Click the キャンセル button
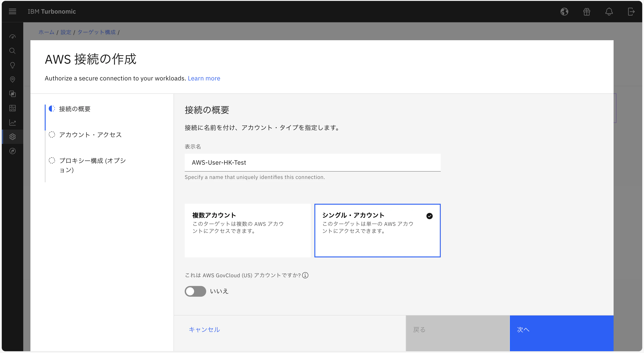 coord(204,330)
